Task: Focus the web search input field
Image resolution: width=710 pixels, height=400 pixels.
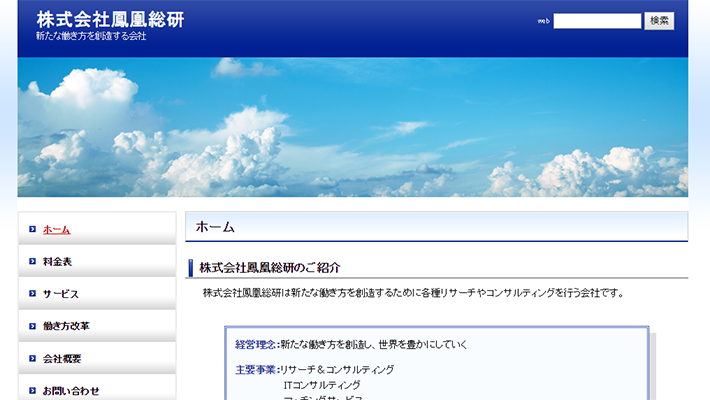Action: (x=597, y=21)
